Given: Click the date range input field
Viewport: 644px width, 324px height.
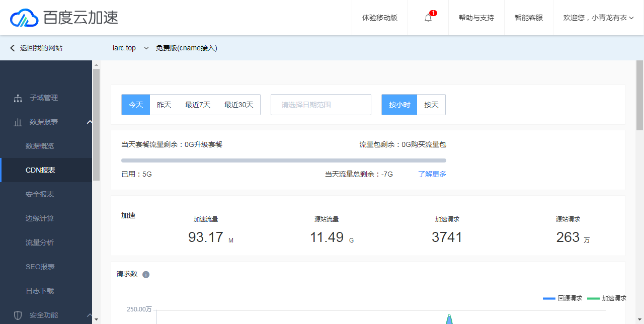Looking at the screenshot, I should coord(321,105).
